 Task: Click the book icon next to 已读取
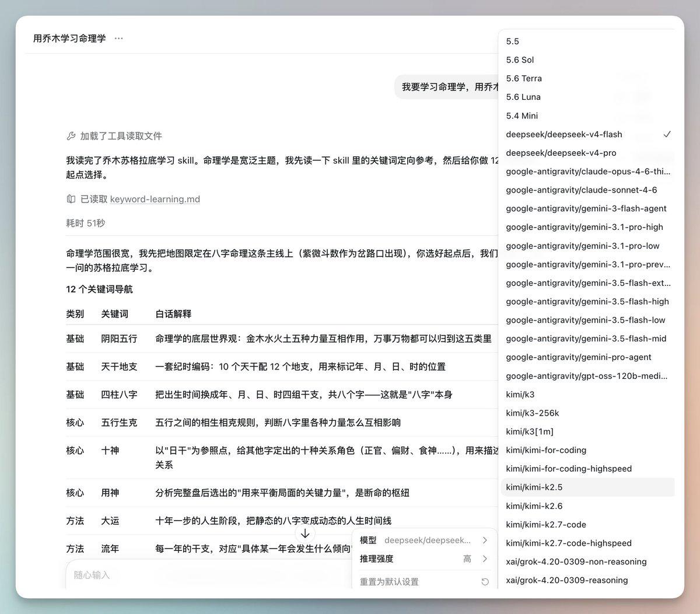(x=71, y=199)
